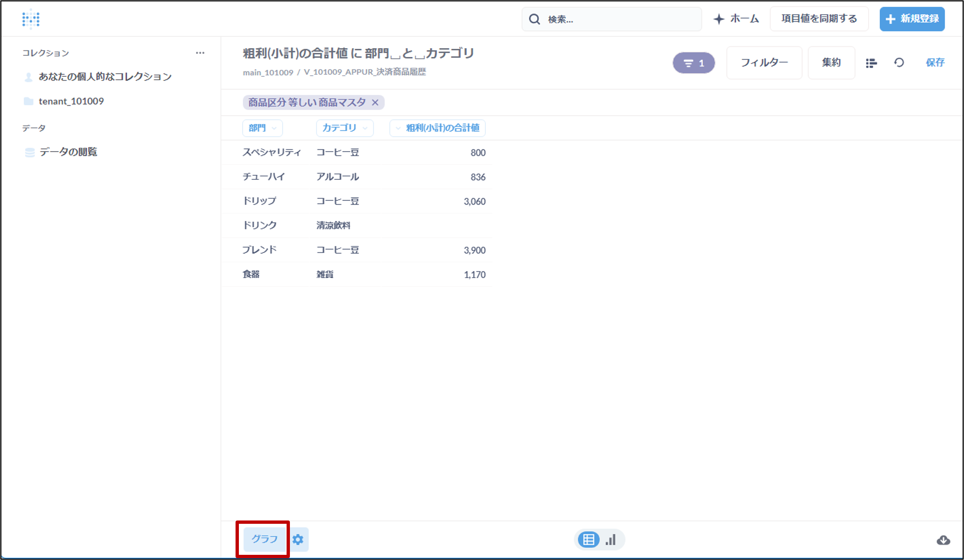
Task: Switch to table view toggle
Action: pyautogui.click(x=588, y=540)
